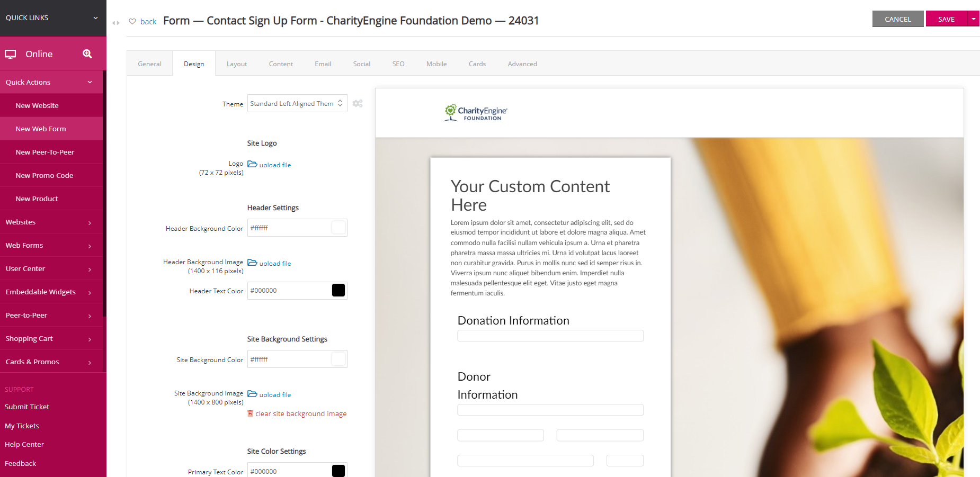Switch to the Layout tab
This screenshot has height=477, width=980.
coord(237,64)
